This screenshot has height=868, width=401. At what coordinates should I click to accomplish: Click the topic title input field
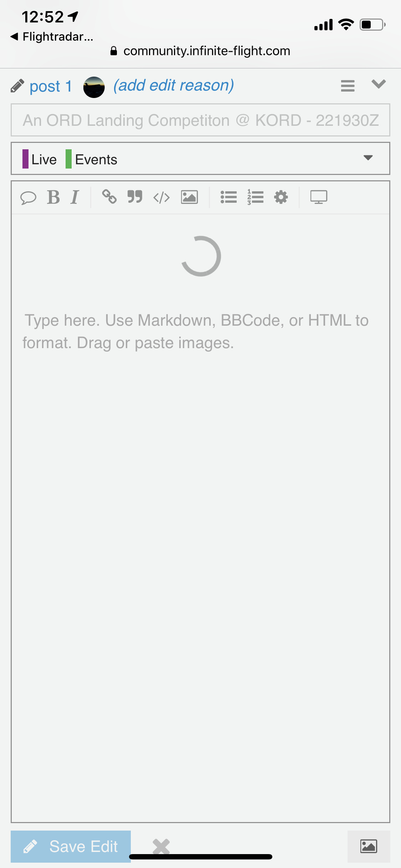tap(200, 120)
